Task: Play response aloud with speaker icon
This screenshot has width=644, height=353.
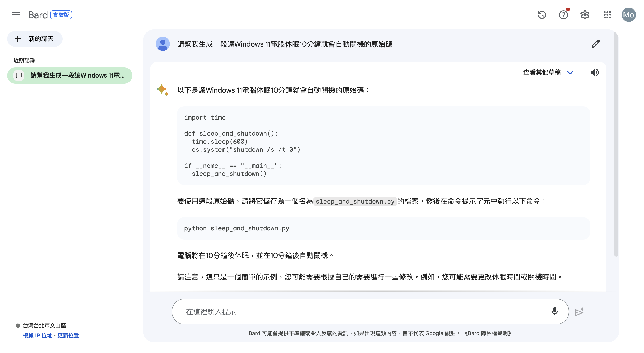Action: click(595, 72)
